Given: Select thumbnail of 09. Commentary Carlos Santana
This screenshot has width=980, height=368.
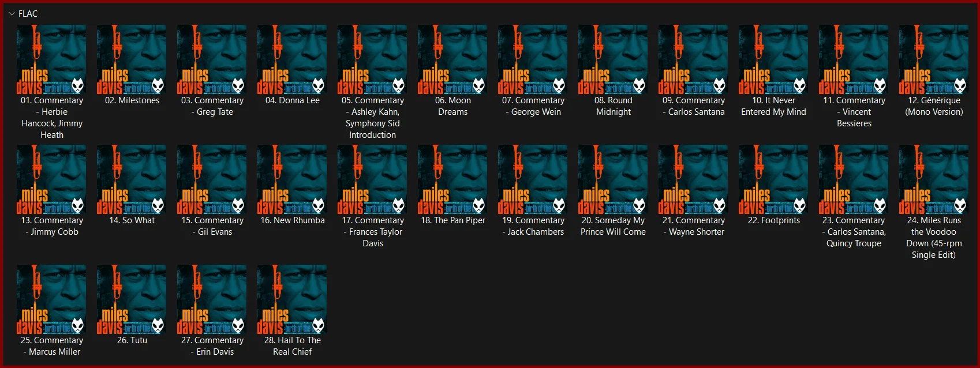Looking at the screenshot, I should [693, 59].
